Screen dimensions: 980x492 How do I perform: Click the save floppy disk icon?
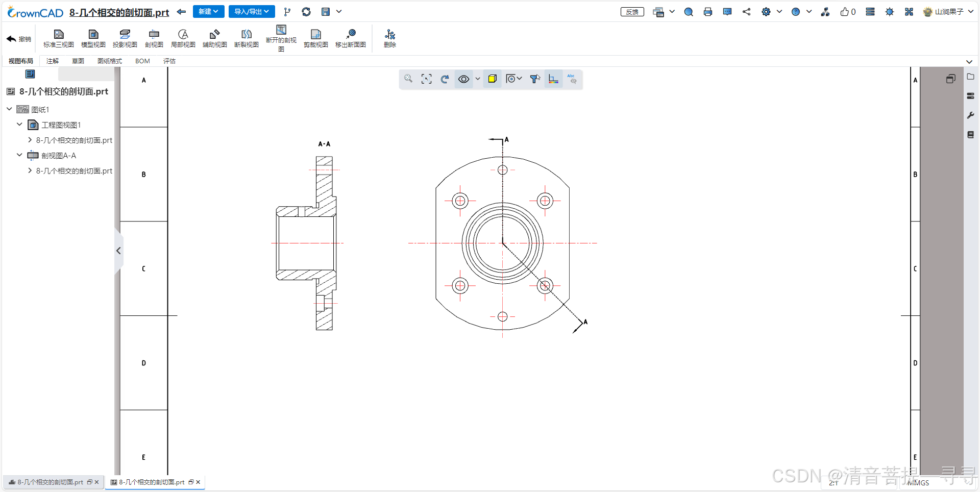(x=326, y=12)
